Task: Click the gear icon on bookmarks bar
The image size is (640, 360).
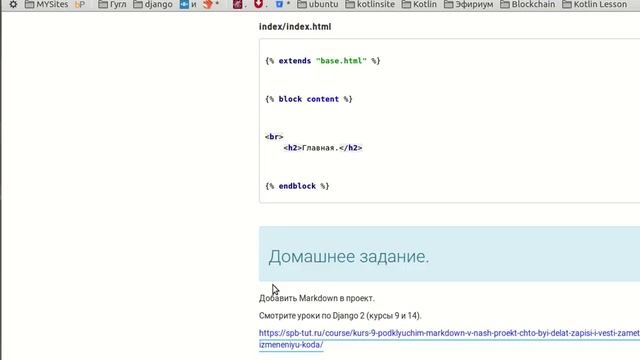Action: [13, 4]
